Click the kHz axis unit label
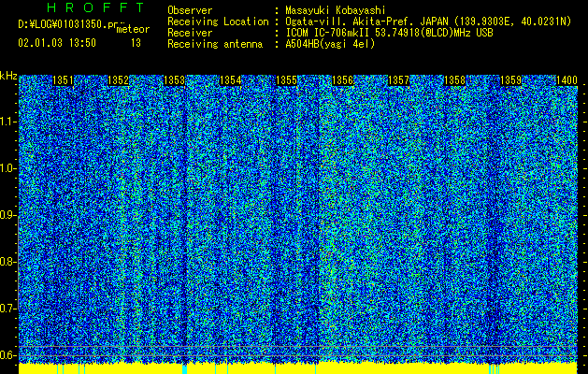Image resolution: width=588 pixels, height=374 pixels. coord(8,76)
